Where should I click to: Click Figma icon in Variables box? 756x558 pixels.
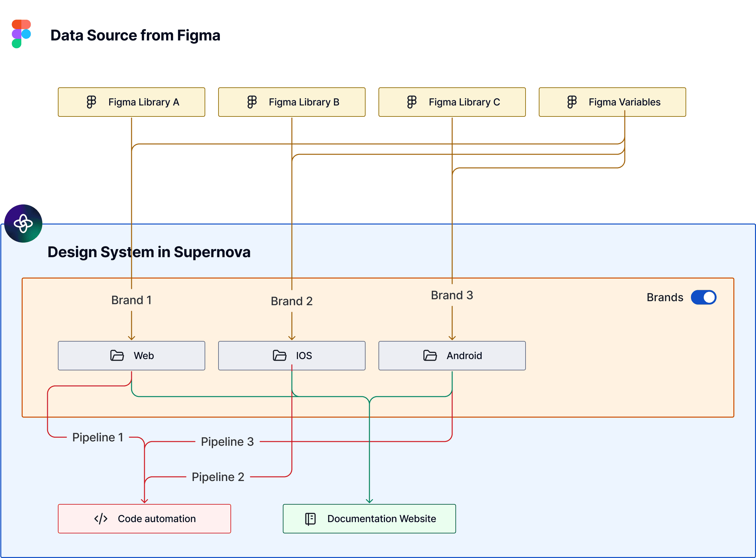pyautogui.click(x=572, y=102)
